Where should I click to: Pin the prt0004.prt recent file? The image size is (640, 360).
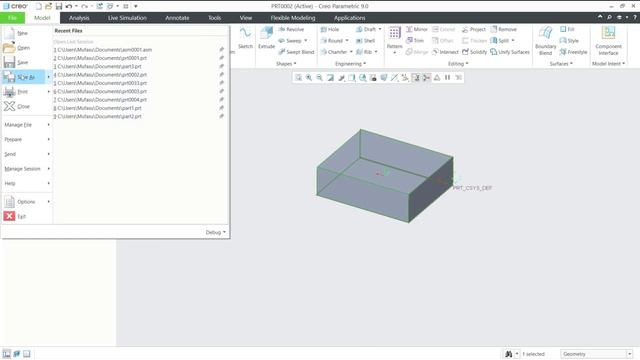pyautogui.click(x=221, y=100)
